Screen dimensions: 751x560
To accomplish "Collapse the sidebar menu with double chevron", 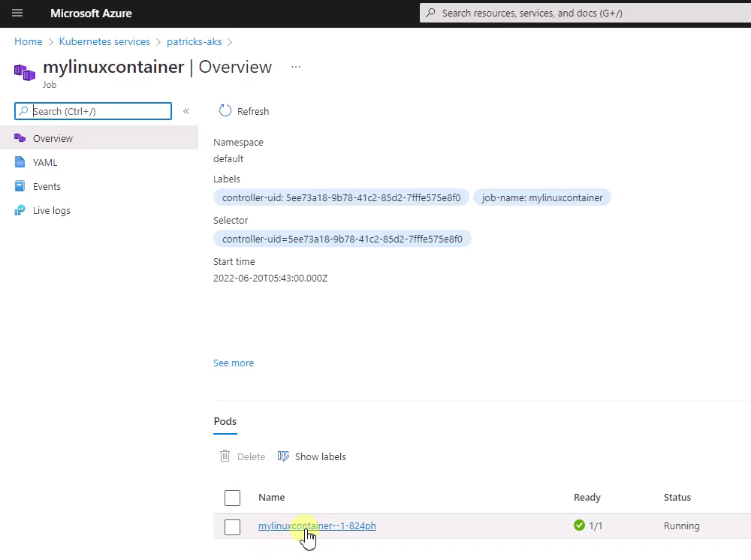I will pyautogui.click(x=186, y=111).
